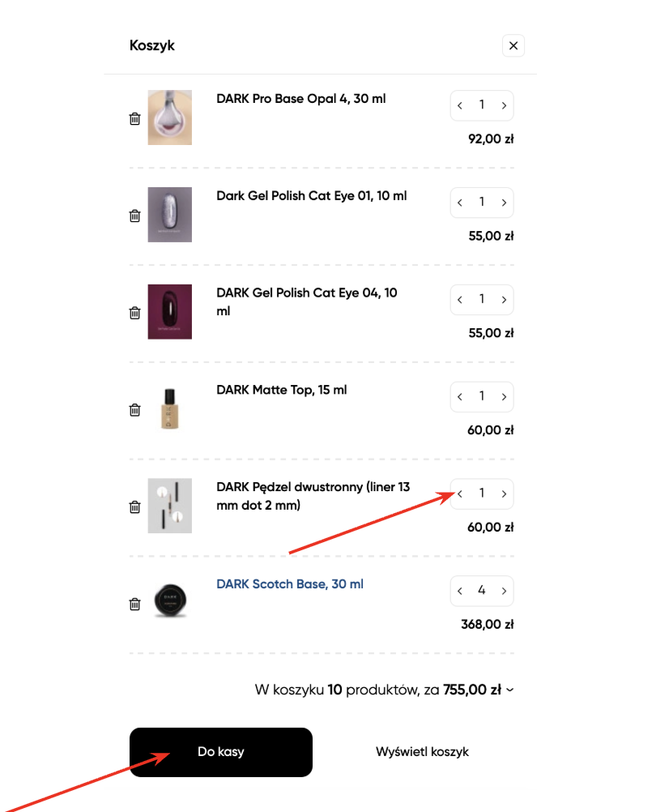Remove DARK Matte Top from cart
Image resolution: width=656 pixels, height=812 pixels.
click(135, 410)
